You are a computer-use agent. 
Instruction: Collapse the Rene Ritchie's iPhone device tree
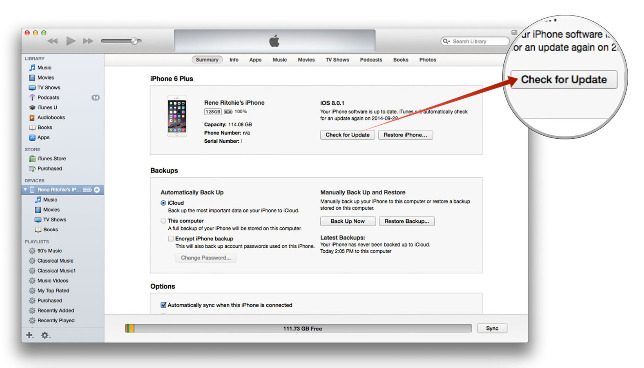click(x=25, y=190)
